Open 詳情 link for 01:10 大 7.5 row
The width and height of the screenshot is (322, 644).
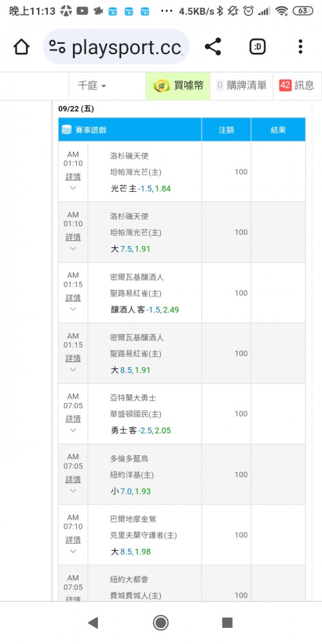click(x=73, y=238)
